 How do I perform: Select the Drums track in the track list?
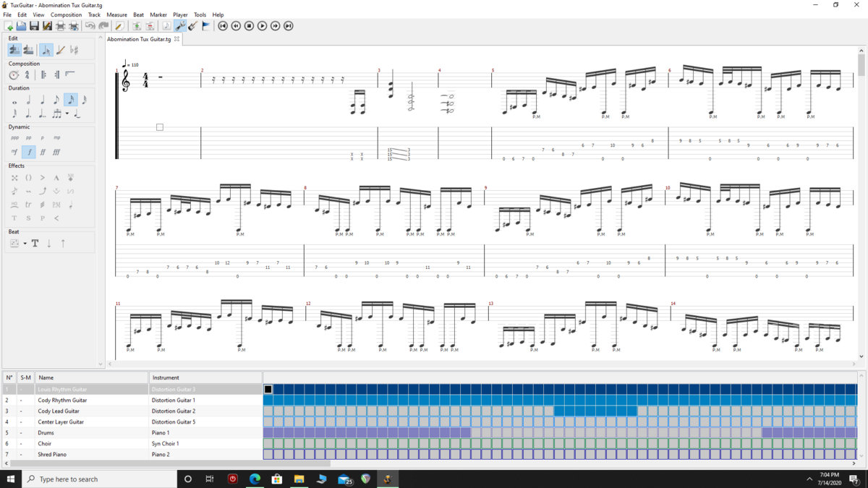(x=43, y=432)
